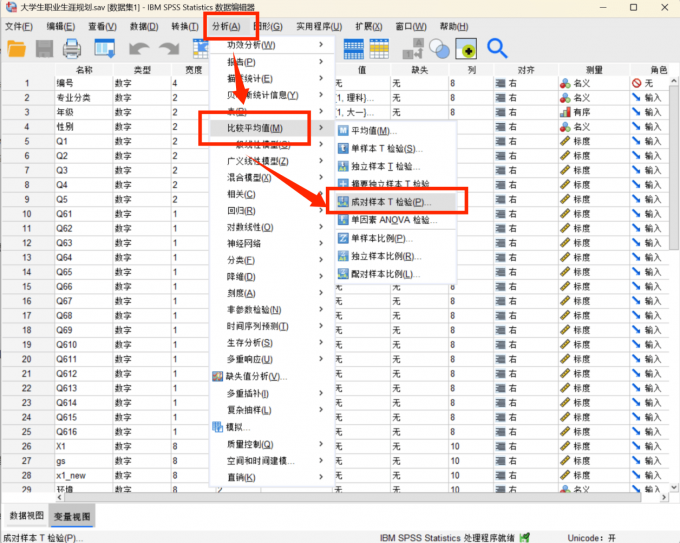Viewport: 680px width, 543px height.
Task: Click the 生存分析(S) menu item
Action: 272,343
